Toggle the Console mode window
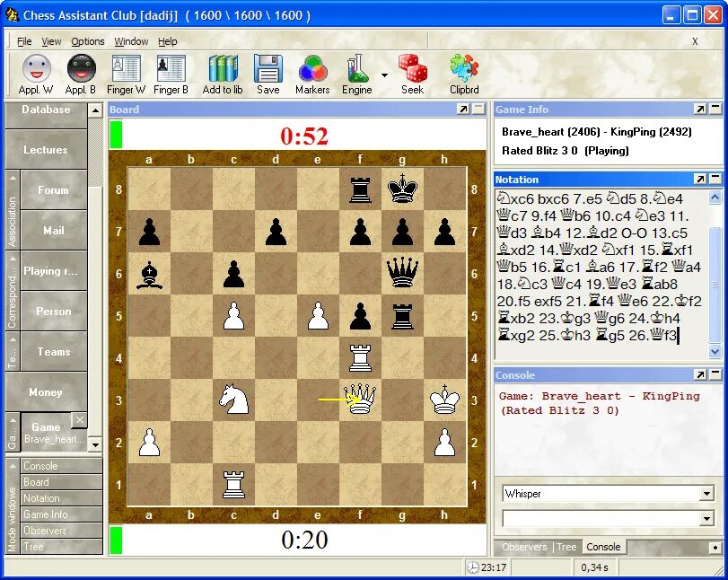The height and width of the screenshot is (580, 728). [61, 466]
